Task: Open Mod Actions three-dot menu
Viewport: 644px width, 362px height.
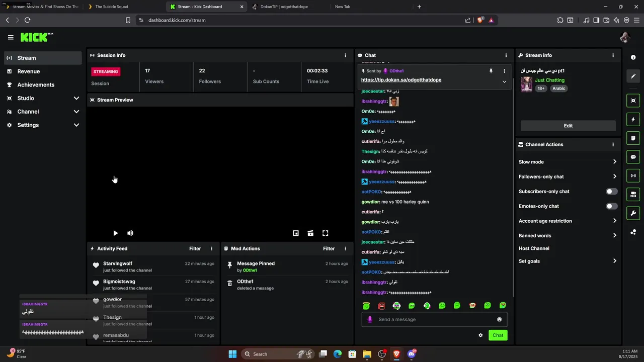Action: [345, 248]
